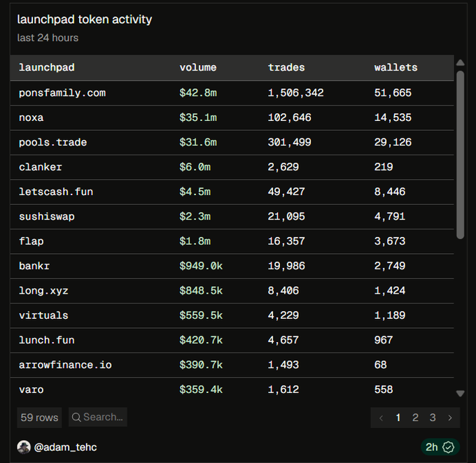Click the $31.6m volume value
This screenshot has height=463, width=476.
tap(198, 142)
